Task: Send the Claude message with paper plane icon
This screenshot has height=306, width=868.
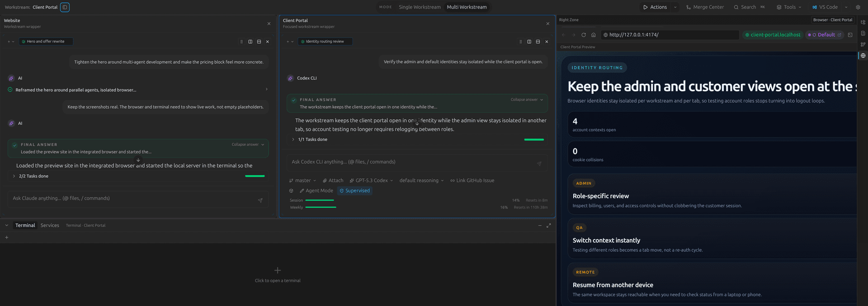Action: (260, 200)
